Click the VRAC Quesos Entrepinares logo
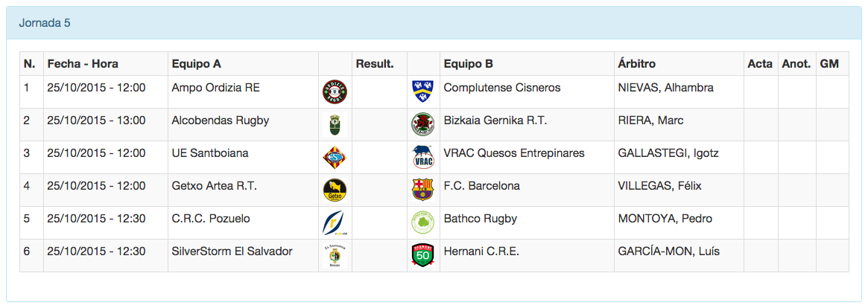 423,158
